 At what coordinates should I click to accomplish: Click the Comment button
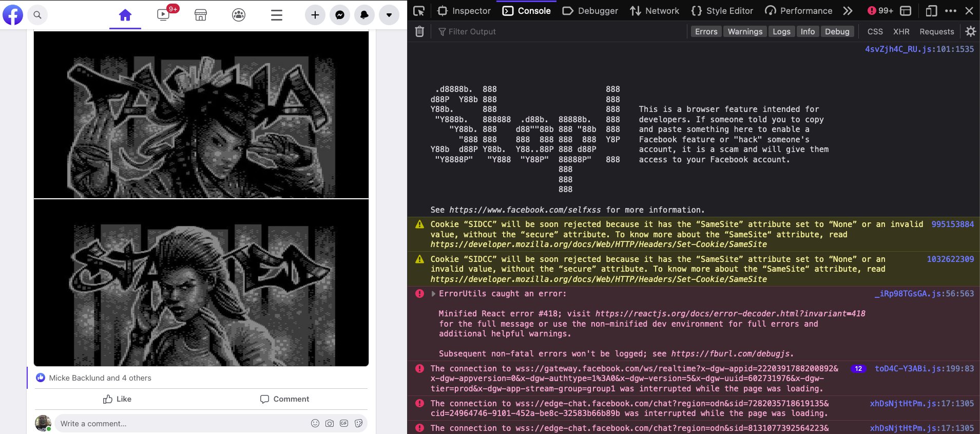click(x=284, y=399)
